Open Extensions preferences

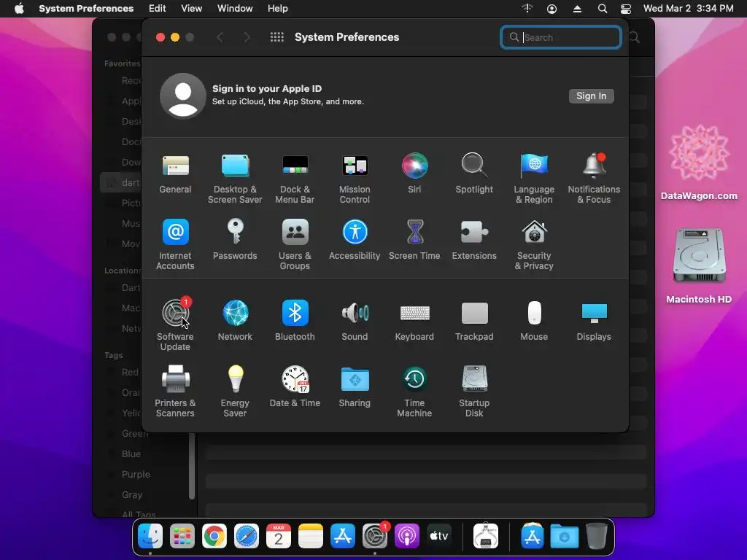coord(474,239)
